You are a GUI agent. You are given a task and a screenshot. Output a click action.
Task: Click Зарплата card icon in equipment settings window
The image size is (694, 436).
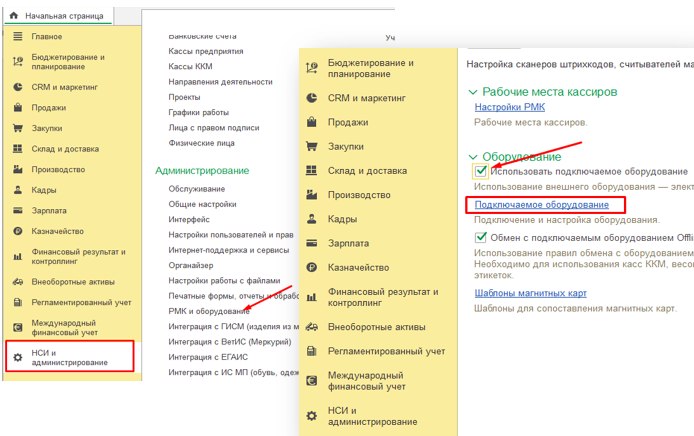click(312, 243)
